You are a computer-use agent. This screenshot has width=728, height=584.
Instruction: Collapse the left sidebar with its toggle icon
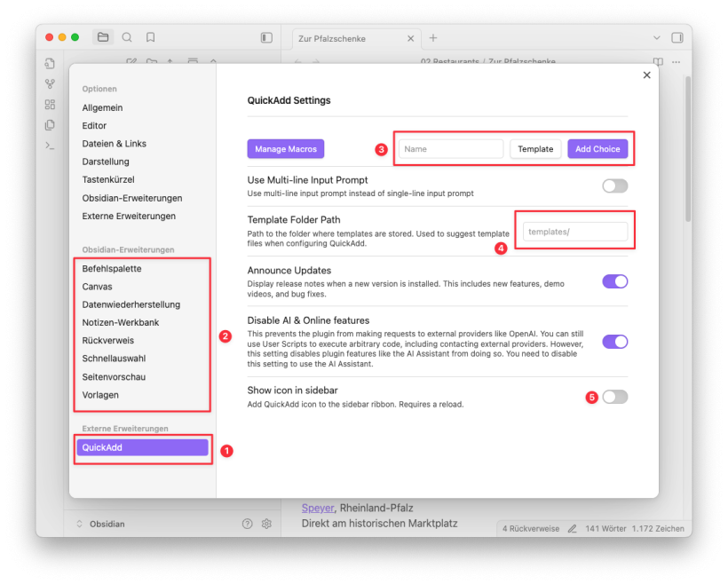(x=266, y=38)
